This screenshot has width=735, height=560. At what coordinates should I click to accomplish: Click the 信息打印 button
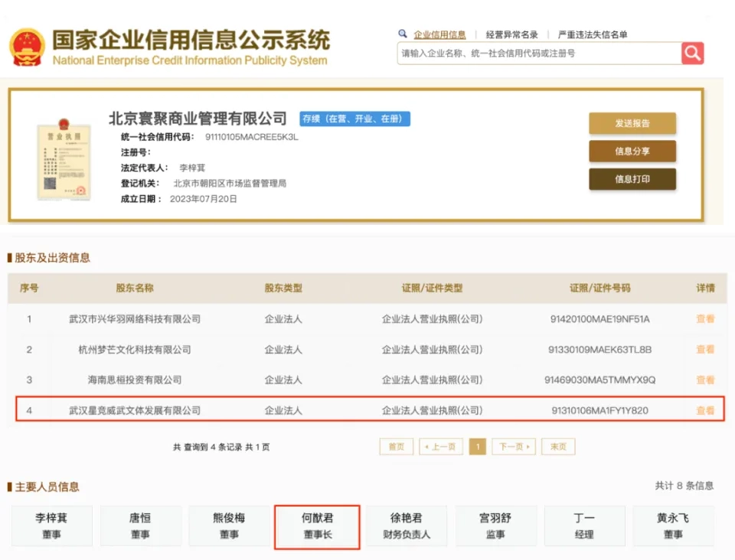(632, 180)
